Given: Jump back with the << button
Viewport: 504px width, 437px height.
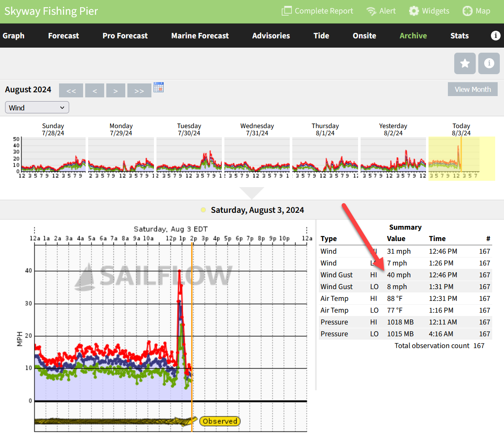Looking at the screenshot, I should pyautogui.click(x=71, y=91).
